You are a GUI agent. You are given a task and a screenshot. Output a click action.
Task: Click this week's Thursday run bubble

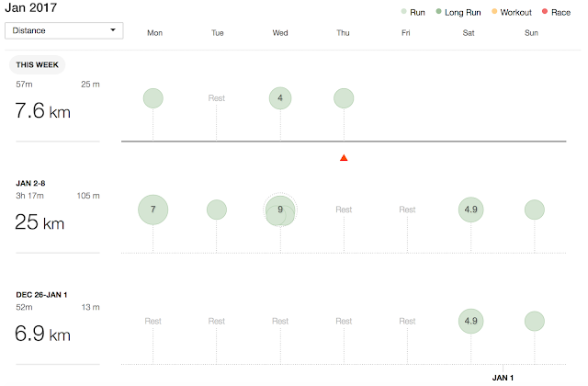(x=344, y=98)
